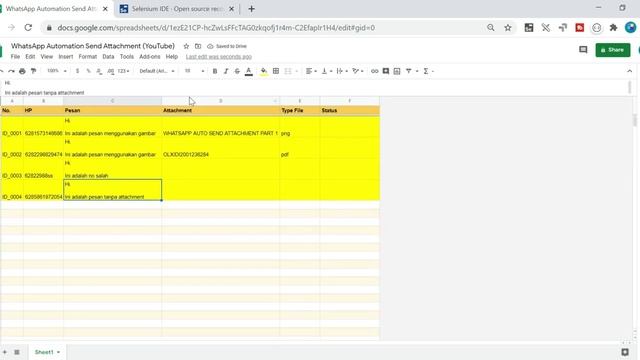Image resolution: width=640 pixels, height=360 pixels.
Task: Format as percent
Action: [x=88, y=71]
